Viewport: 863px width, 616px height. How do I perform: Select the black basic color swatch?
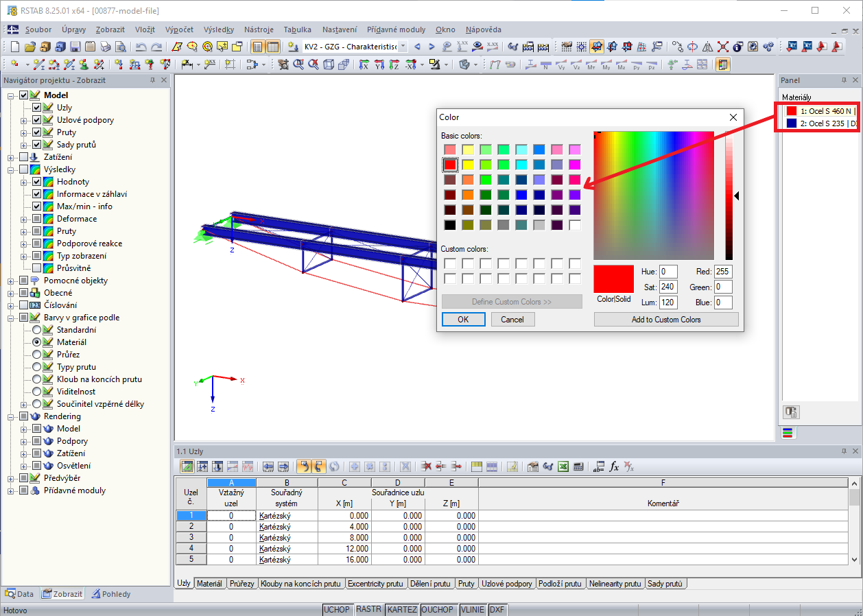tap(450, 225)
